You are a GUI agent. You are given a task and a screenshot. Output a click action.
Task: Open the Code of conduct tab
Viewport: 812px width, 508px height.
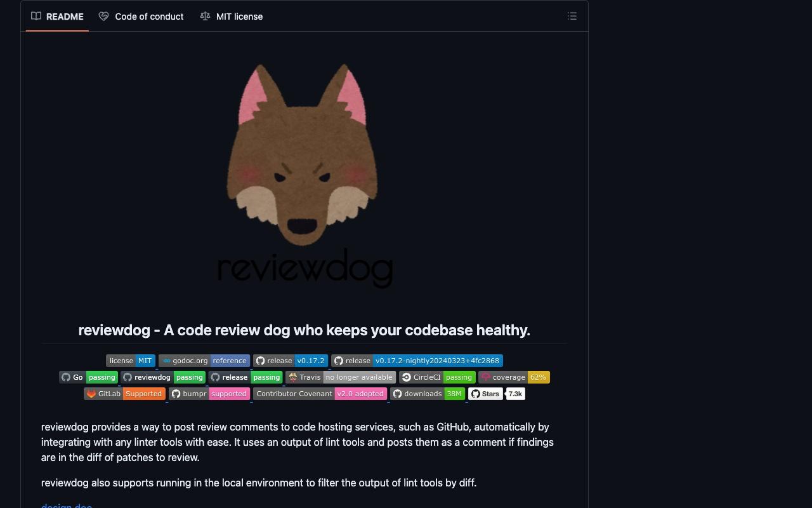click(141, 17)
